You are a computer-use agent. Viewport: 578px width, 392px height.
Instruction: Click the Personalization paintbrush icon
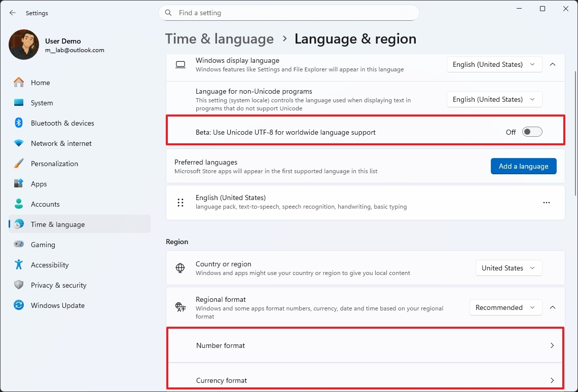19,164
